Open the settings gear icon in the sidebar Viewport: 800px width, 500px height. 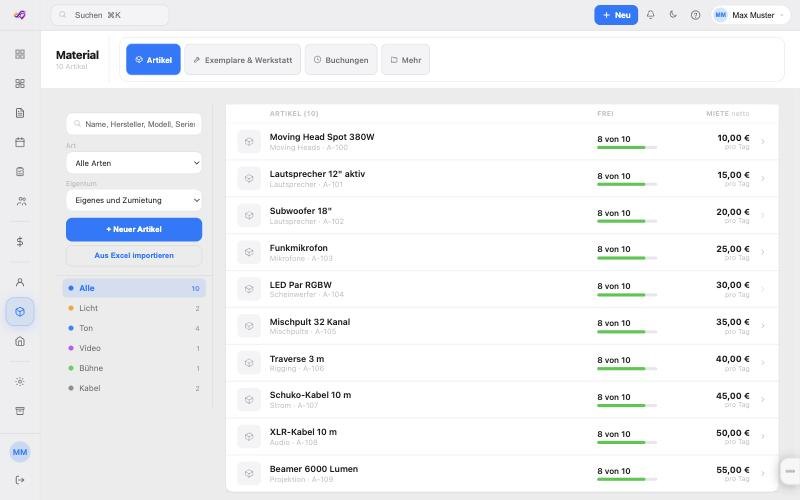(x=20, y=382)
